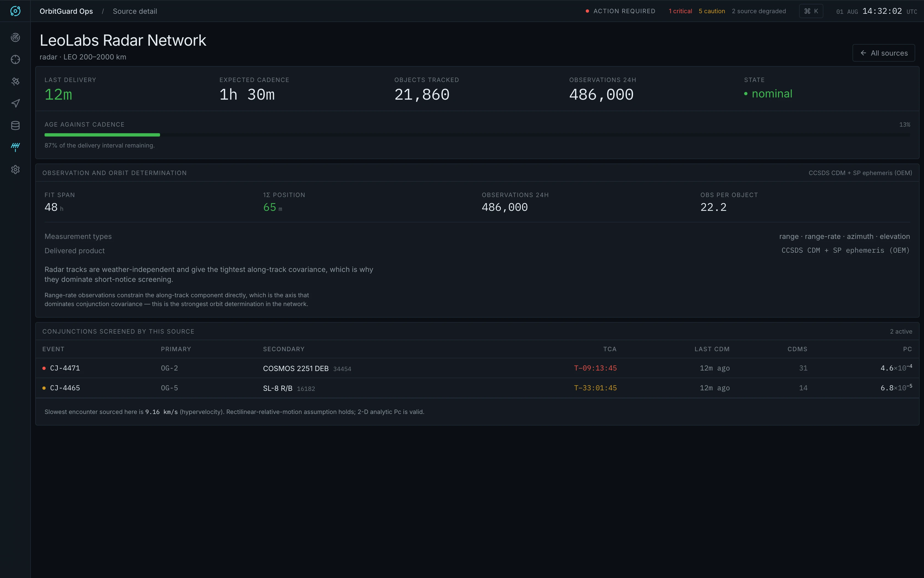Open the database cylinder sidebar icon
The image size is (924, 578).
15,126
